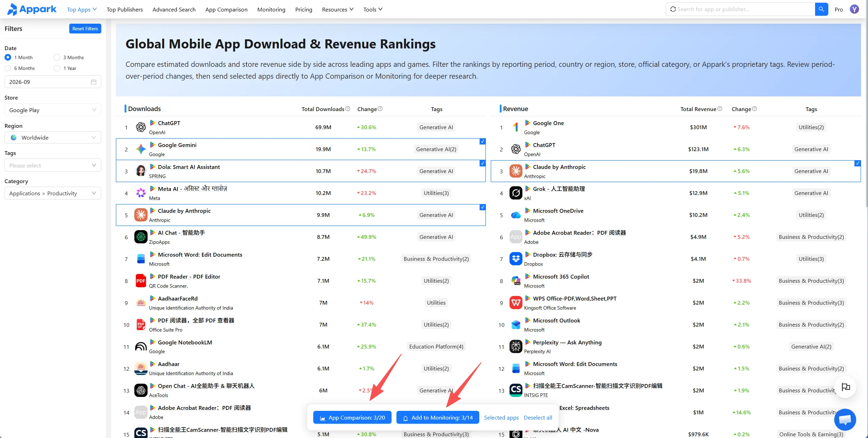Open the Tags select dropdown

53,165
